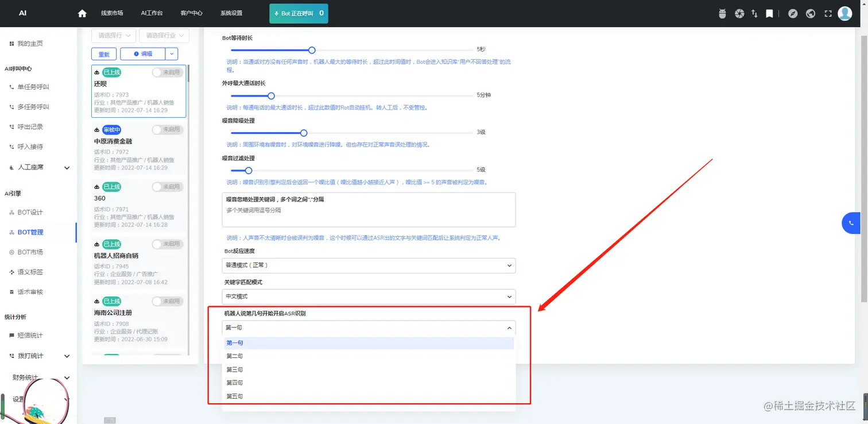
Task: Click the compass icon in header
Action: pos(793,13)
